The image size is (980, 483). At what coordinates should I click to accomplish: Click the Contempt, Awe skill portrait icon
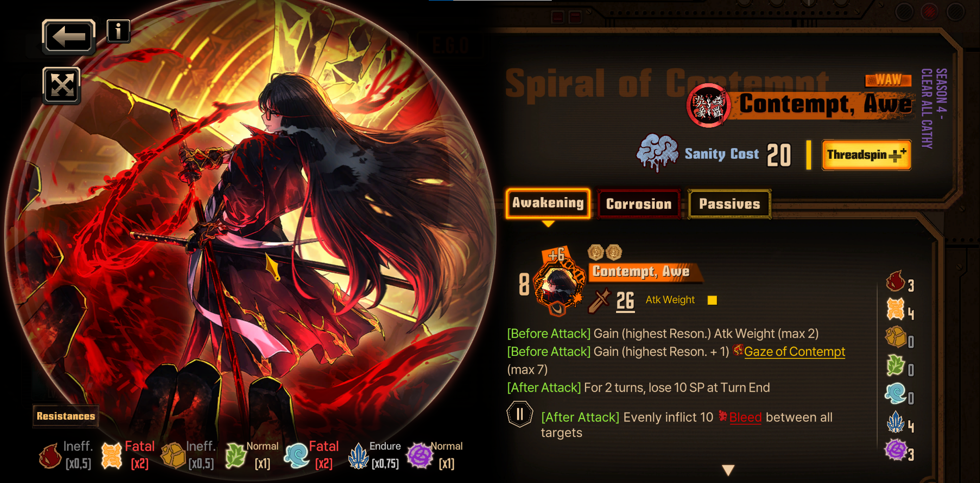(x=558, y=283)
